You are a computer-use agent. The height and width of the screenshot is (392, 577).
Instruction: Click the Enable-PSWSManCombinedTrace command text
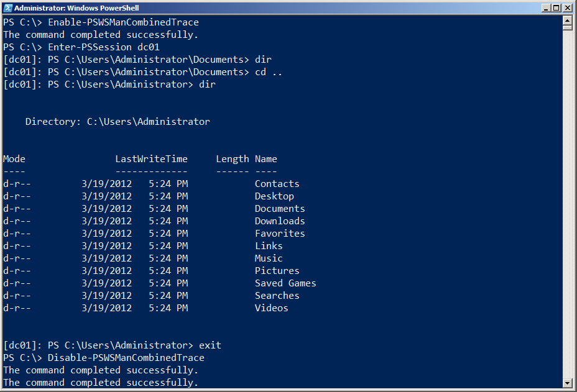(123, 22)
